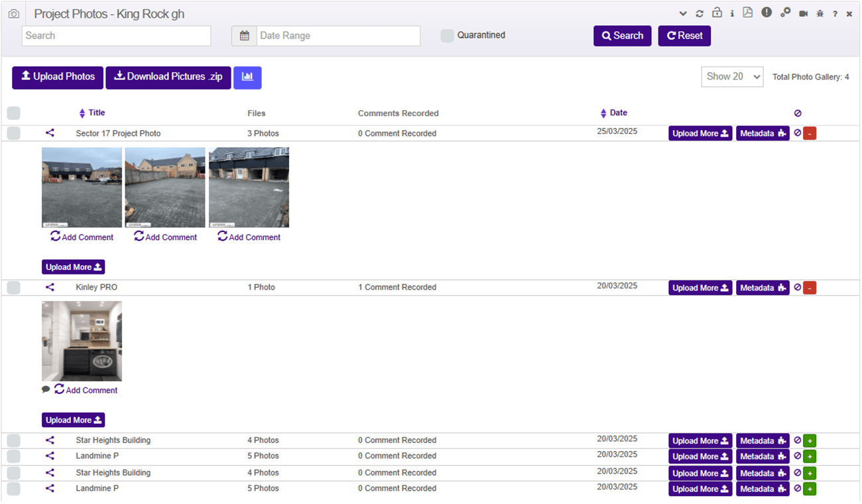
Task: Click share icon for Sector 17 Project Photo
Action: coord(50,133)
